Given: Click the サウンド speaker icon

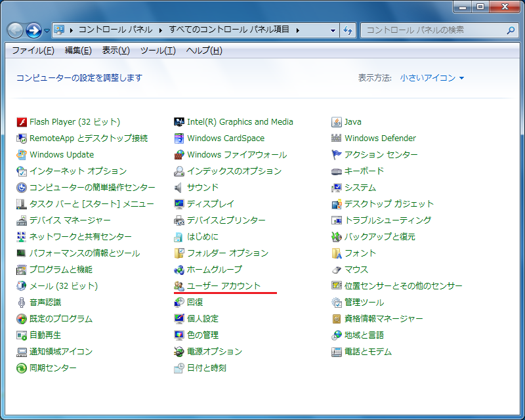Looking at the screenshot, I should (179, 188).
